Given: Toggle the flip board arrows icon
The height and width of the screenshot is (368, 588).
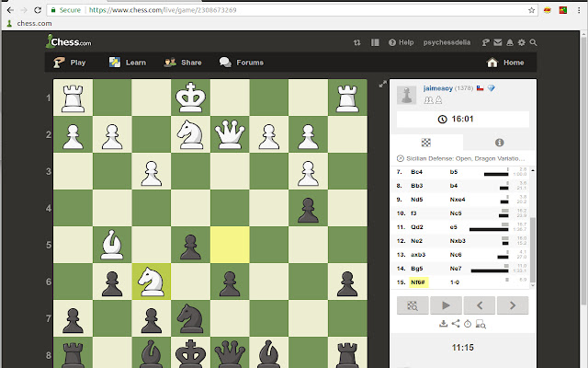Looking at the screenshot, I should point(356,42).
